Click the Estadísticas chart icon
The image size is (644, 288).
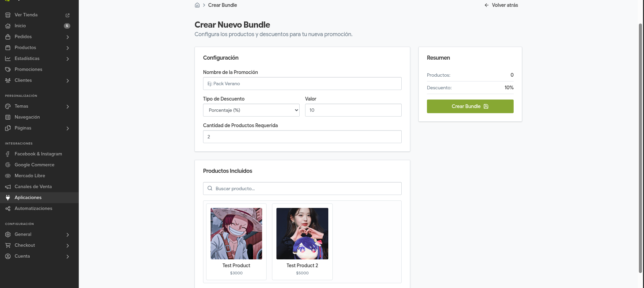click(8, 58)
